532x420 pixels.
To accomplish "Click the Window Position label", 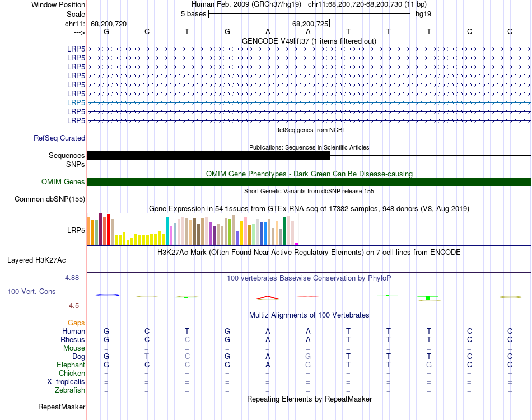I will coord(58,4).
